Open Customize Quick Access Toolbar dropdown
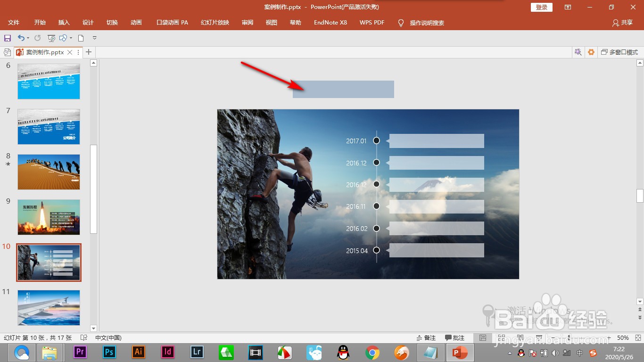 pos(95,38)
